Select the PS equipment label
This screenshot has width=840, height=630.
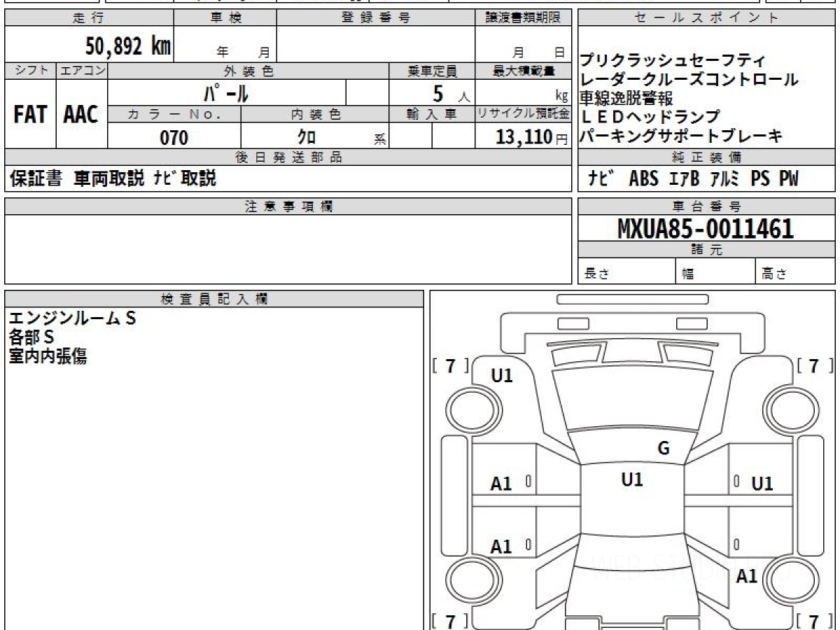761,179
